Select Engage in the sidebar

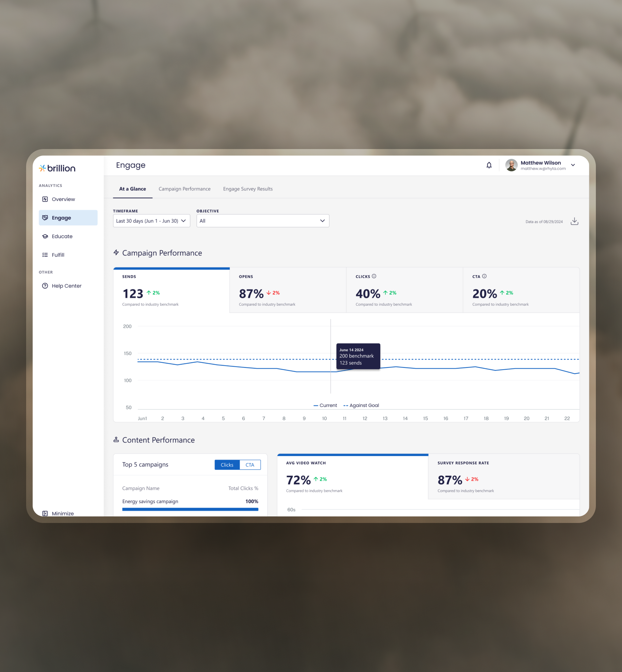(68, 218)
